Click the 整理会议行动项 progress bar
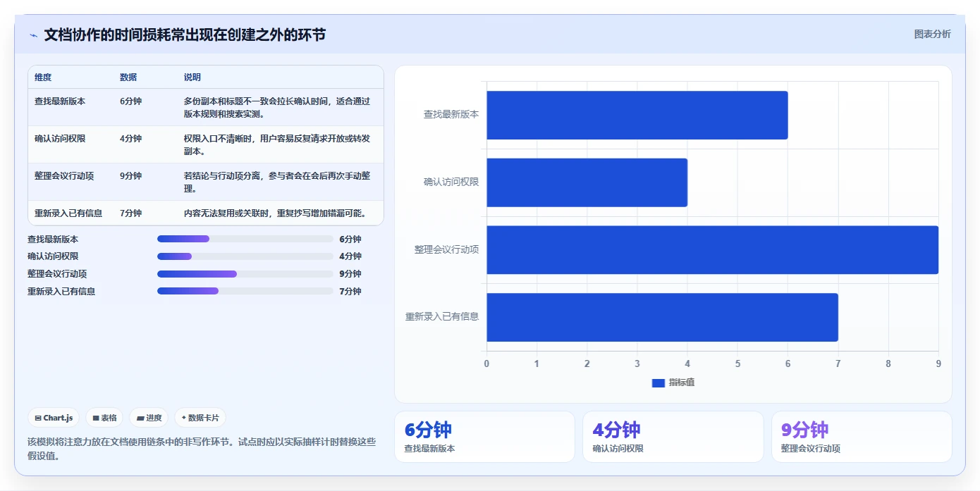Viewport: 980px width, 491px height. coord(245,274)
